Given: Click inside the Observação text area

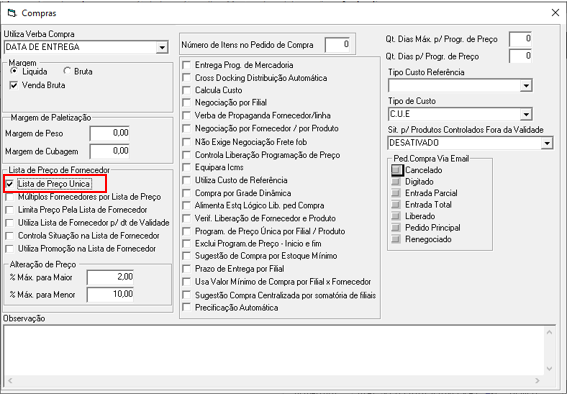Looking at the screenshot, I should [x=274, y=351].
